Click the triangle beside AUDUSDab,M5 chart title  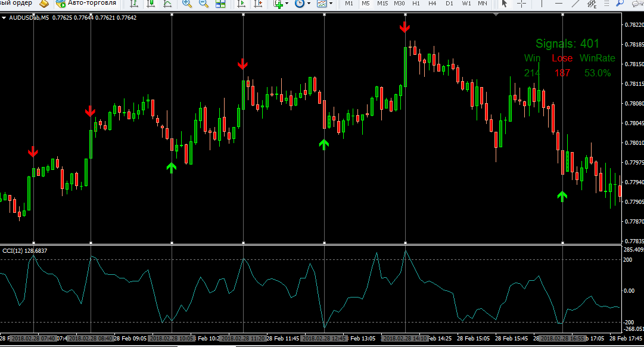4,18
